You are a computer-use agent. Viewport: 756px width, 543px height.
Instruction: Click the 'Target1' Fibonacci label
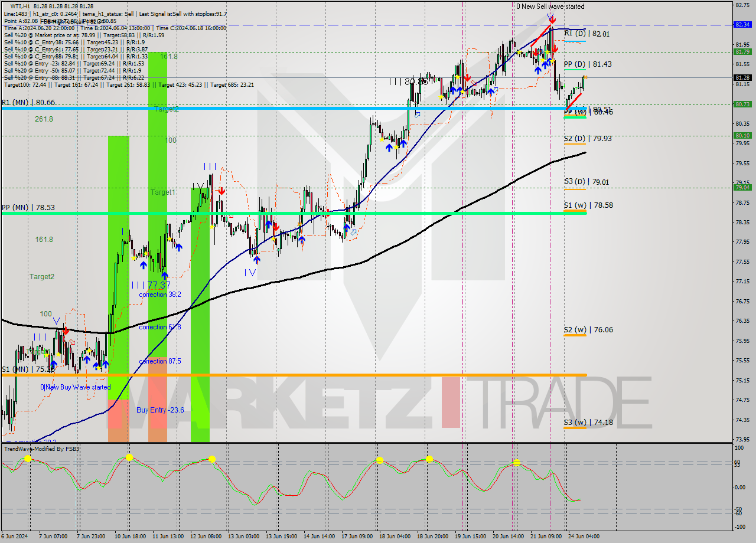coord(162,192)
